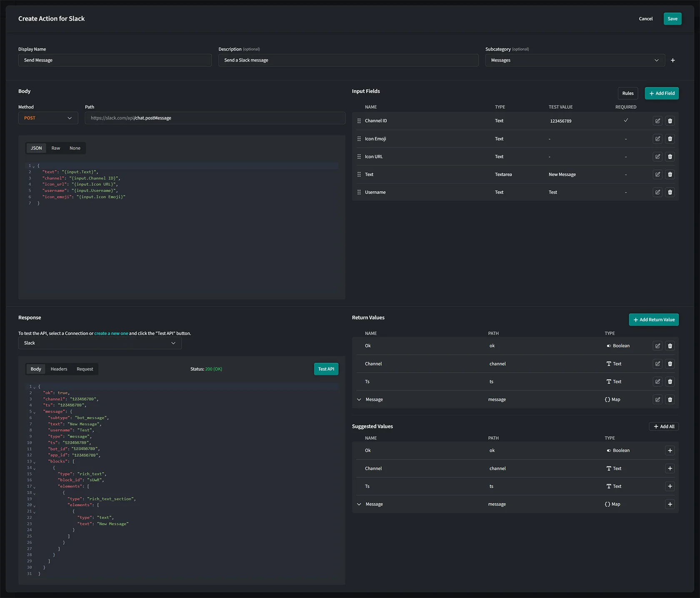Add the Ts suggested value
The width and height of the screenshot is (700, 598).
tap(670, 486)
